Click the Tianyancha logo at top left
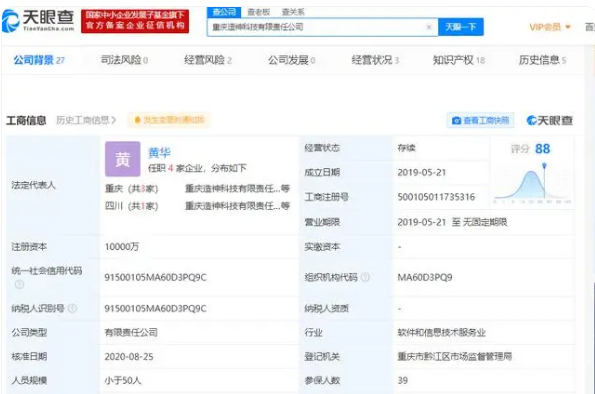The width and height of the screenshot is (595, 394). point(38,21)
